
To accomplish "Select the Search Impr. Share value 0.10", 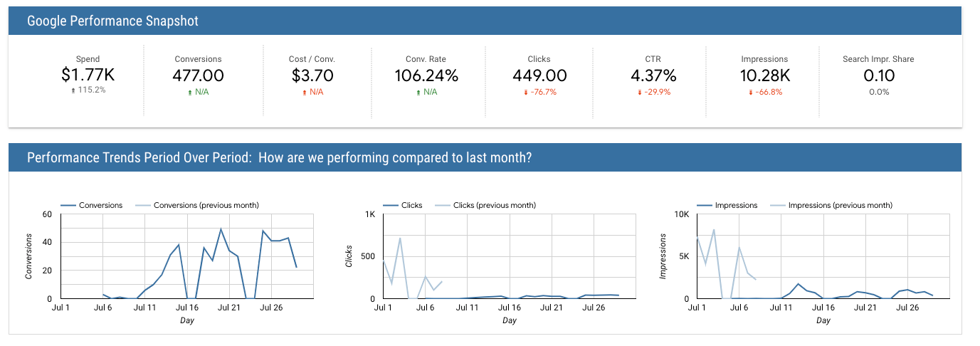I will click(x=878, y=75).
